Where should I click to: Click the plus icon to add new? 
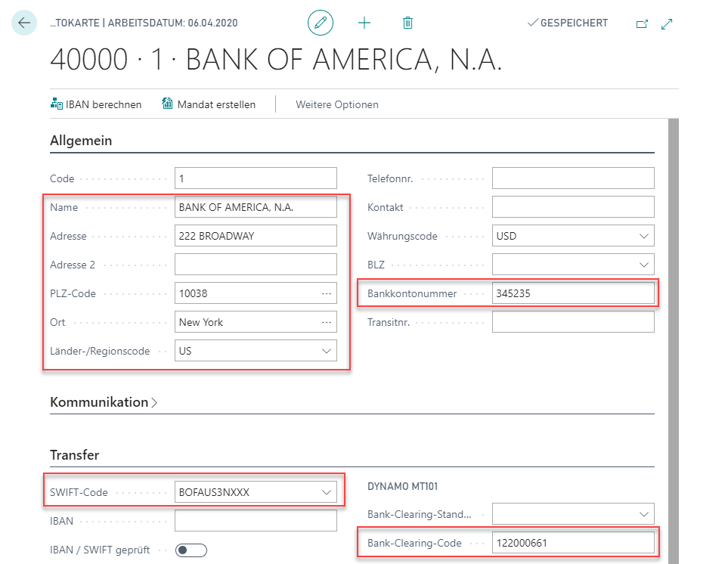pos(364,23)
